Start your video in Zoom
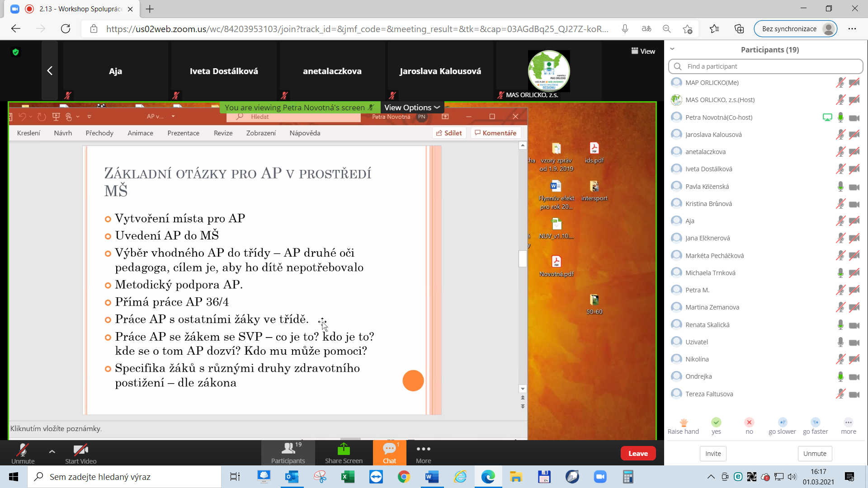 (80, 453)
